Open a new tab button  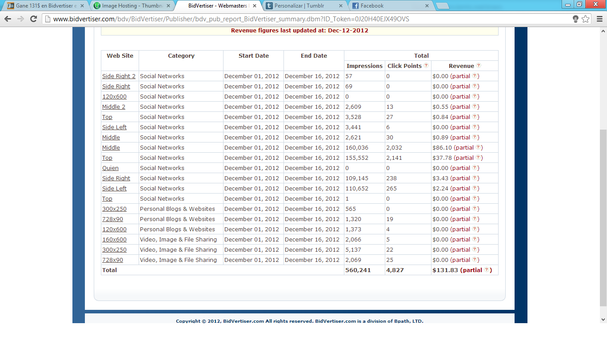(x=442, y=6)
